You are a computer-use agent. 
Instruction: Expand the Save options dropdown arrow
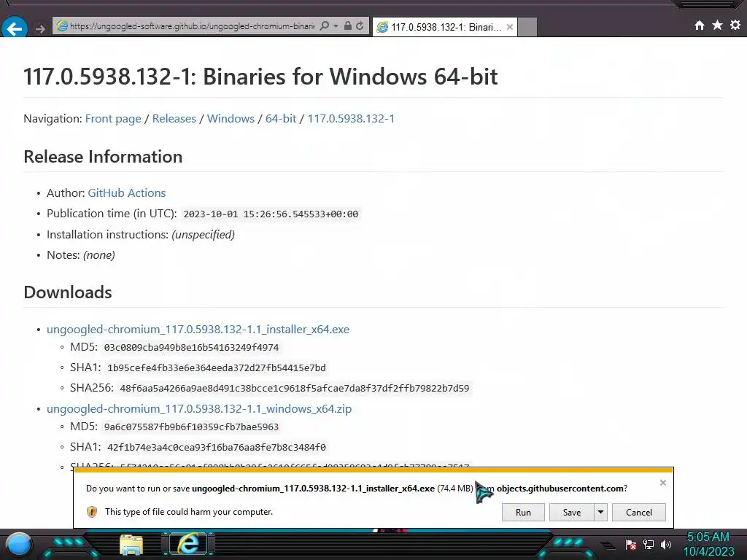point(601,513)
